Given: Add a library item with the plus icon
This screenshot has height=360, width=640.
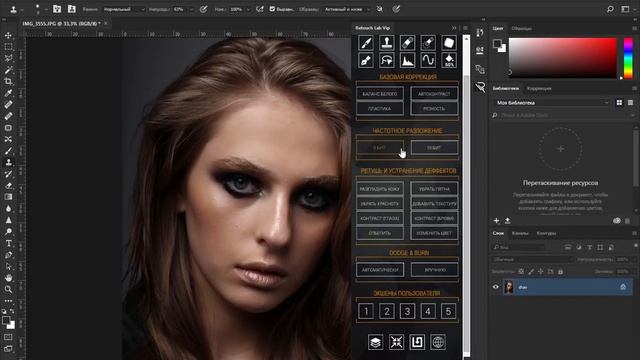Looking at the screenshot, I should pyautogui.click(x=496, y=220).
